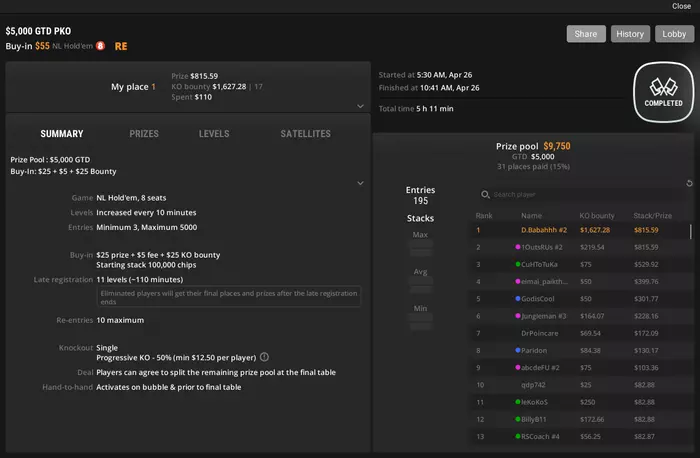This screenshot has height=458, width=700.
Task: Click the green dot beside BillyB11
Action: pos(518,419)
